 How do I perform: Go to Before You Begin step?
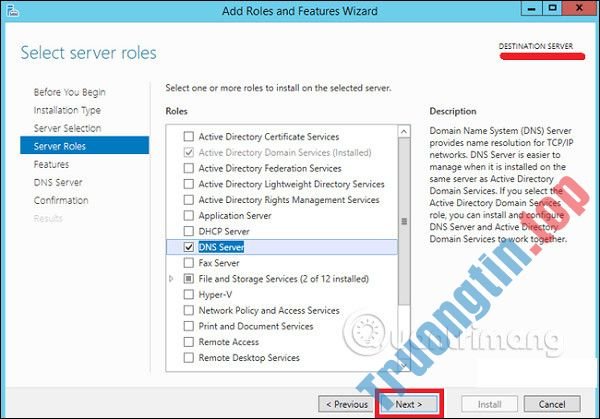pyautogui.click(x=69, y=92)
